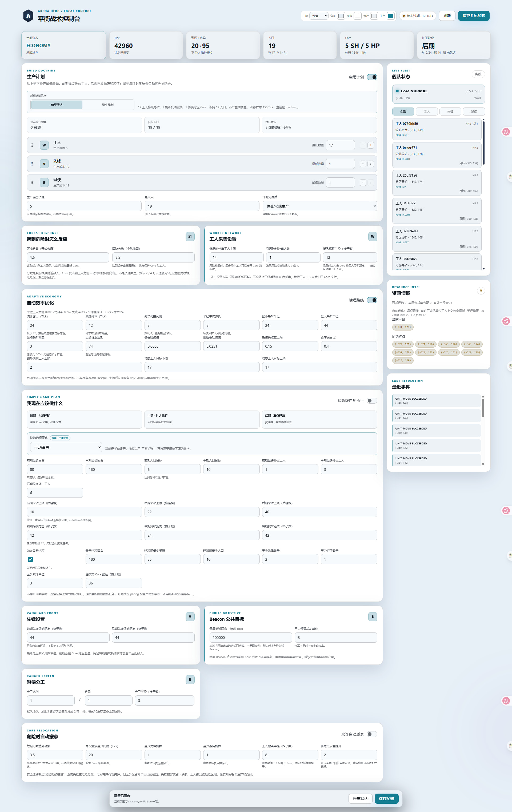Click the 警戒分数 input field
The height and width of the screenshot is (812, 512).
[68, 257]
